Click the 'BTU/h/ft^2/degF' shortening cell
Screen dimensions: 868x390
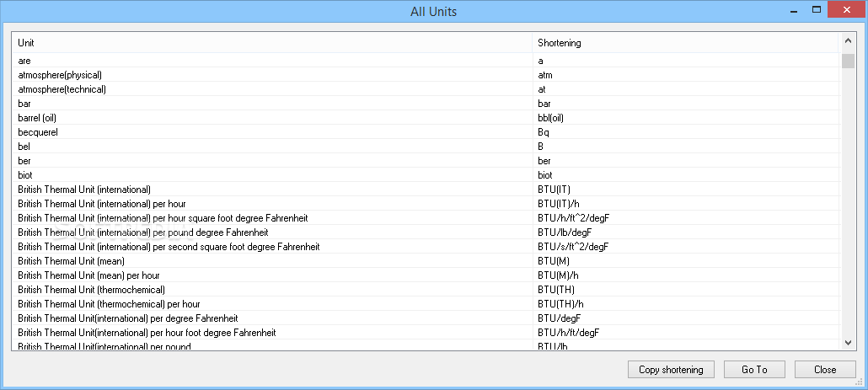click(685, 218)
